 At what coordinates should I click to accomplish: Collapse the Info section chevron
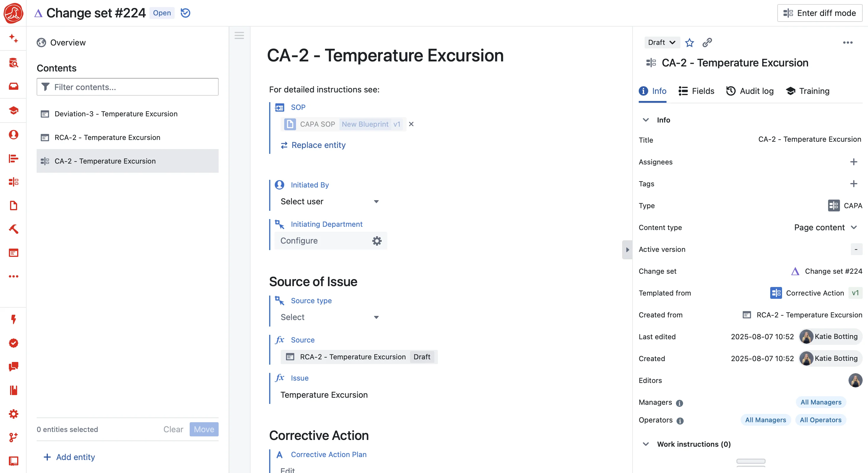click(x=646, y=120)
